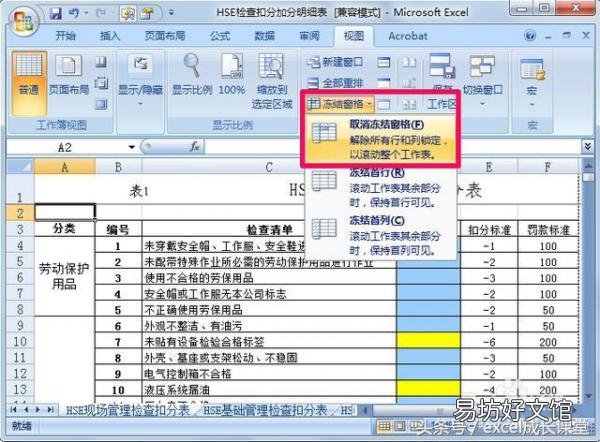Switch to HSE现场管理检查扣分表 sheet tab
The height and width of the screenshot is (442, 600).
(x=128, y=410)
